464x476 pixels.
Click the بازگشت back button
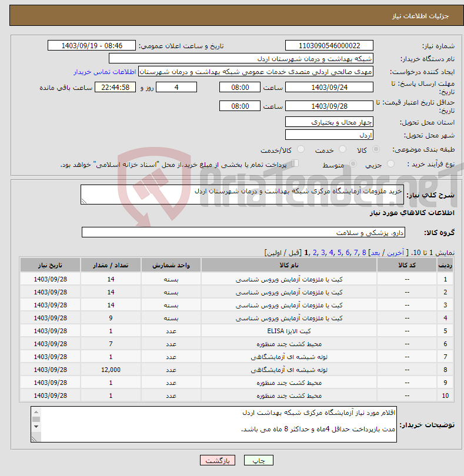pyautogui.click(x=217, y=460)
